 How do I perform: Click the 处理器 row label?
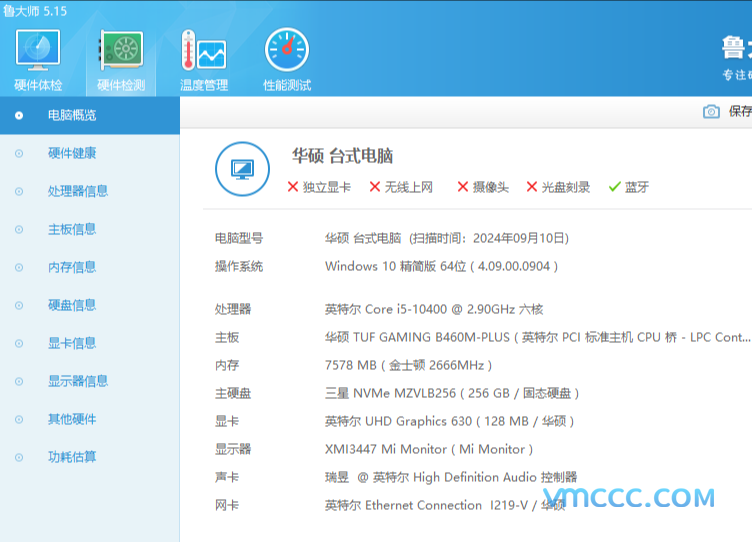(x=233, y=309)
